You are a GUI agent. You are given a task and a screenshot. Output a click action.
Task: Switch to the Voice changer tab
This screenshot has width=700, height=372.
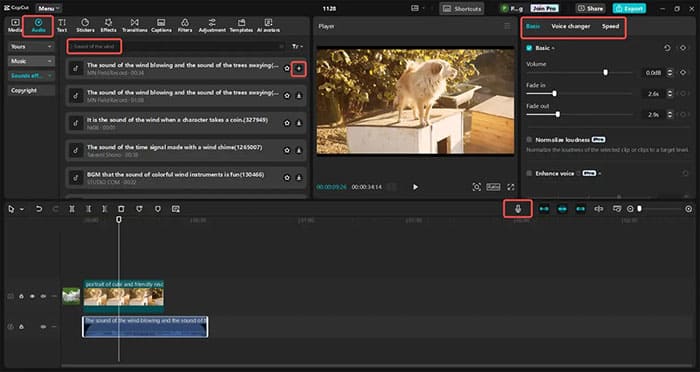click(x=571, y=26)
